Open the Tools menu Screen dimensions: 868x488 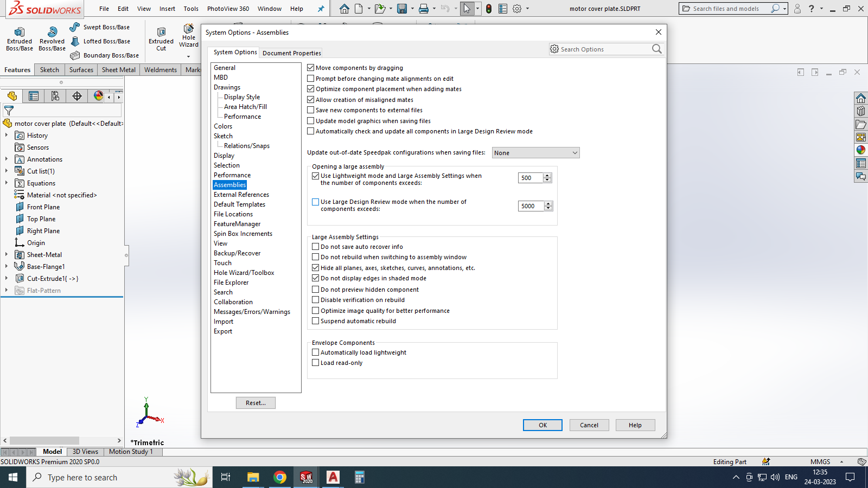[x=190, y=8]
